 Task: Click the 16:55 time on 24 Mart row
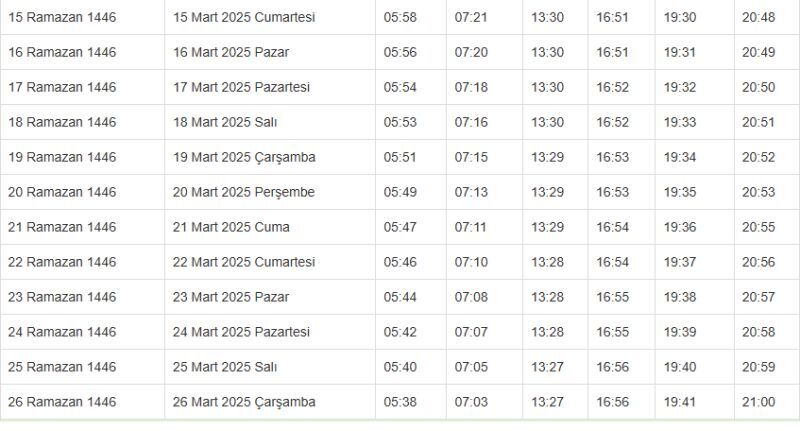pos(613,332)
